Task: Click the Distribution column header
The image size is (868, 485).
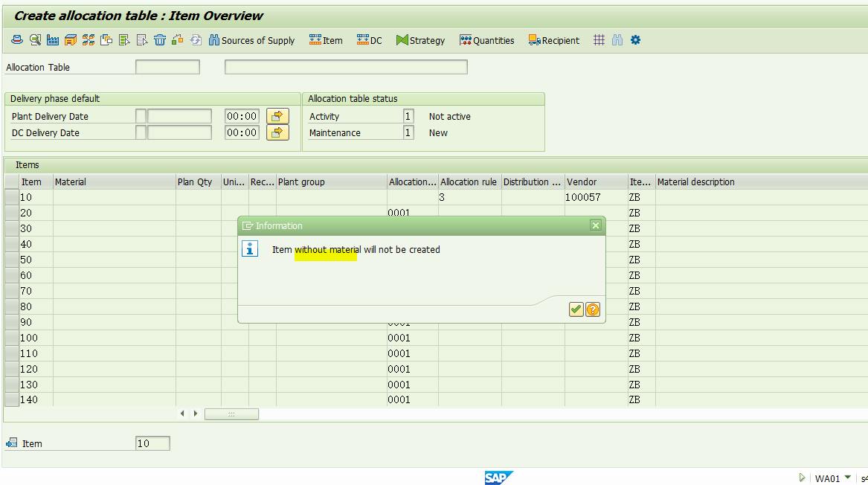Action: click(533, 182)
